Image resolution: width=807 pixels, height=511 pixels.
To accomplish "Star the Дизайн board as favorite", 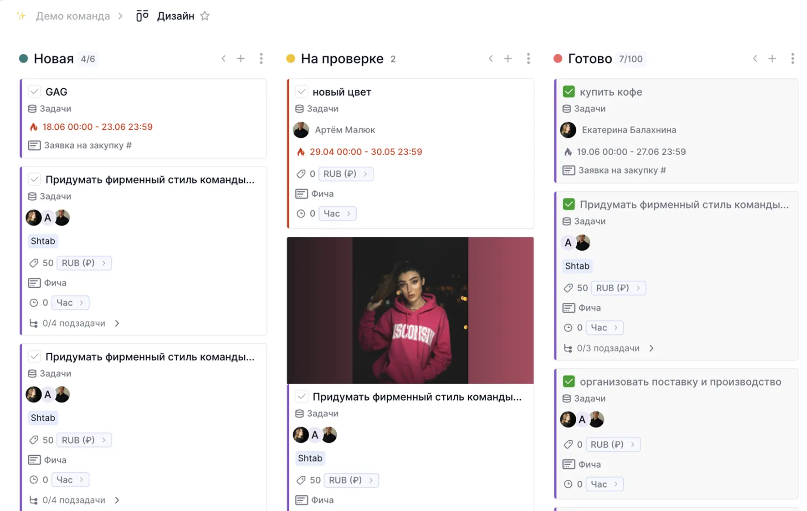I will pyautogui.click(x=205, y=16).
